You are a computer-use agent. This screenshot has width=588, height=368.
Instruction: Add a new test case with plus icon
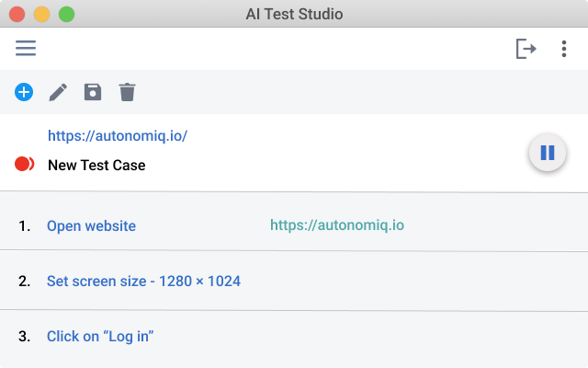tap(24, 92)
